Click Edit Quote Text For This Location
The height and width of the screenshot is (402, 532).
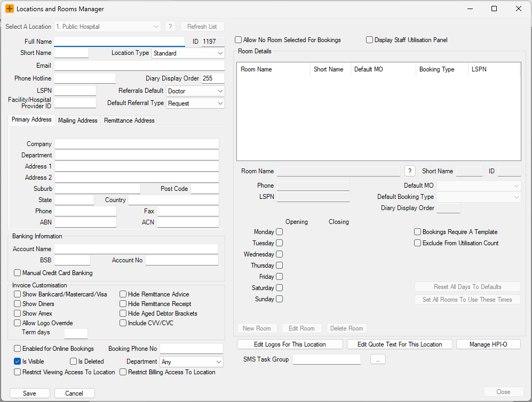[x=400, y=344]
